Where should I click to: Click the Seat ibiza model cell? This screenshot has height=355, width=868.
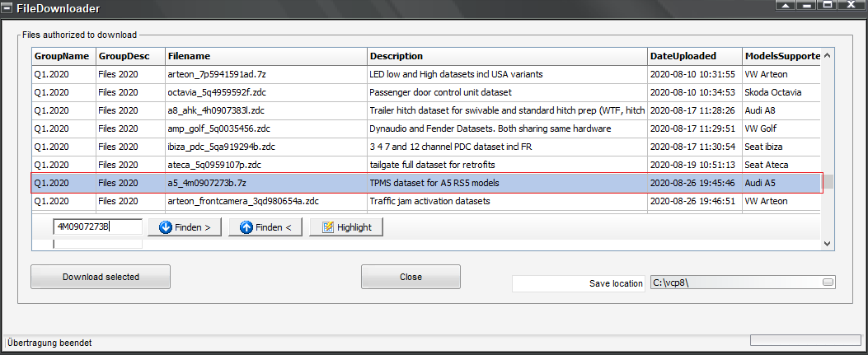pyautogui.click(x=781, y=147)
